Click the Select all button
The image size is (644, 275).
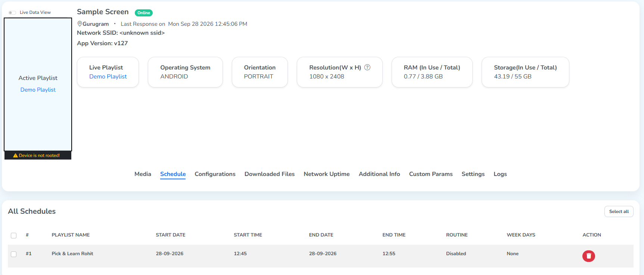[x=619, y=211]
